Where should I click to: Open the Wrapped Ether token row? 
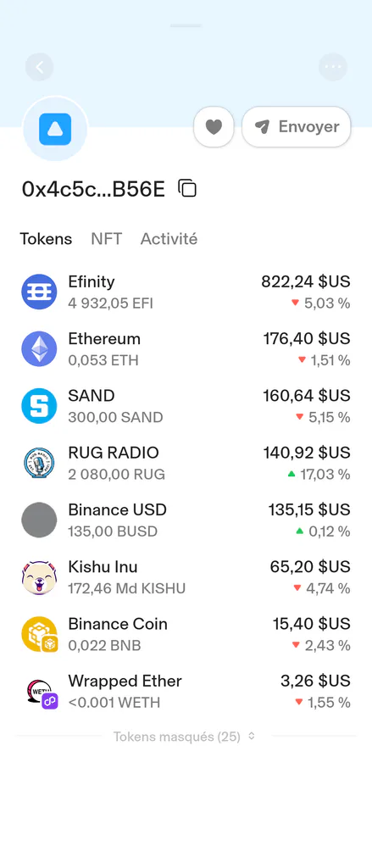point(186,691)
